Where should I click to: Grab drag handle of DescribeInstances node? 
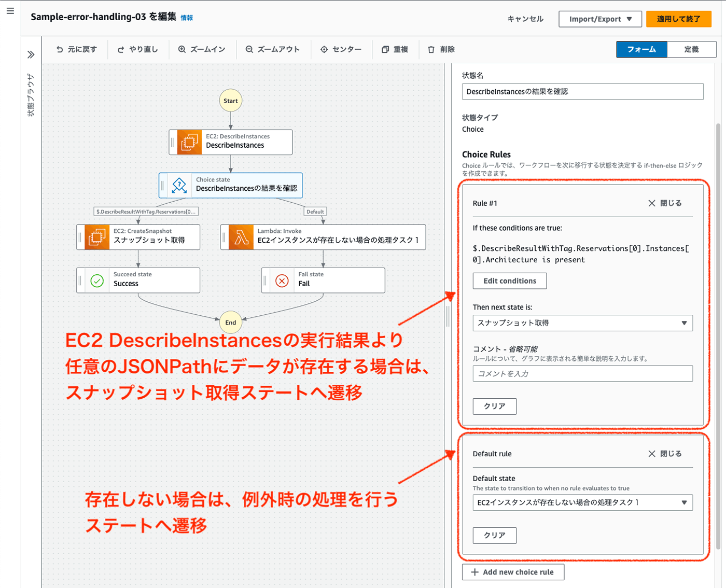(x=173, y=142)
